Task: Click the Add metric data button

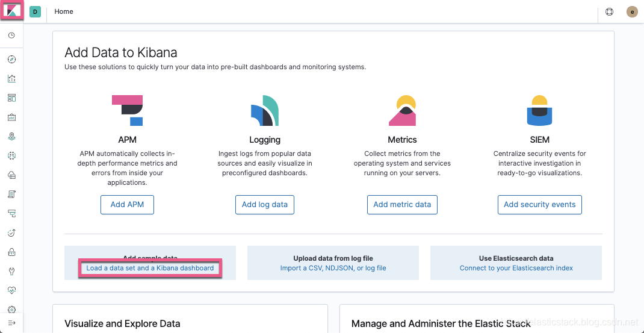Action: (x=403, y=204)
